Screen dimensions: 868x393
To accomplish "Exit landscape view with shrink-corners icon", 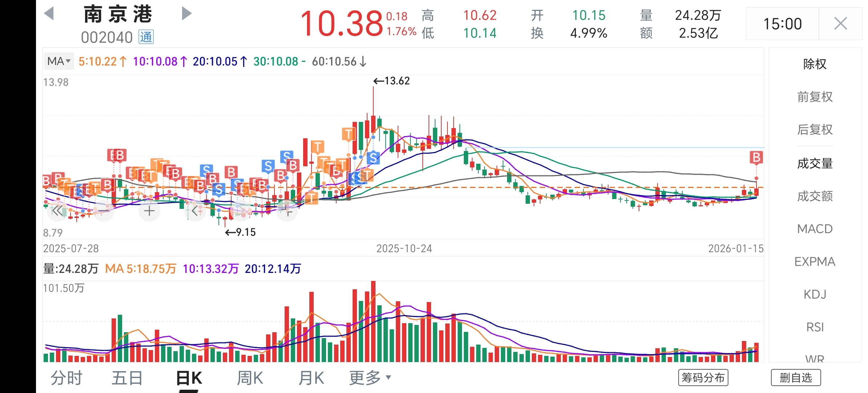I will tap(287, 211).
